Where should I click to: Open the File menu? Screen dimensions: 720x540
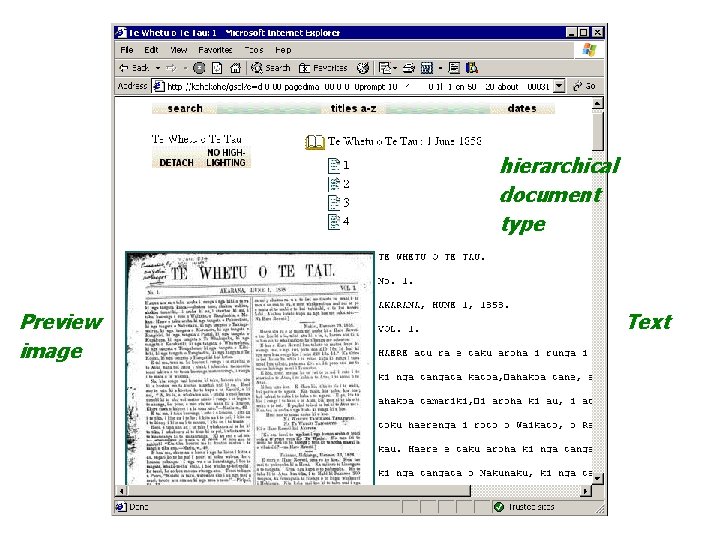click(x=127, y=50)
